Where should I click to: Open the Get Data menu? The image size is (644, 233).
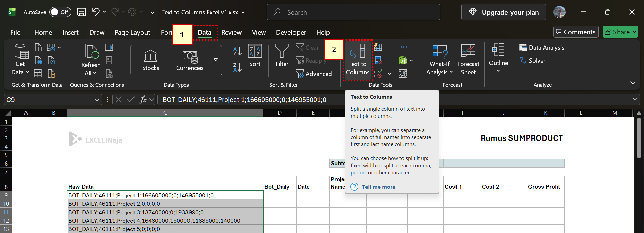point(20,60)
